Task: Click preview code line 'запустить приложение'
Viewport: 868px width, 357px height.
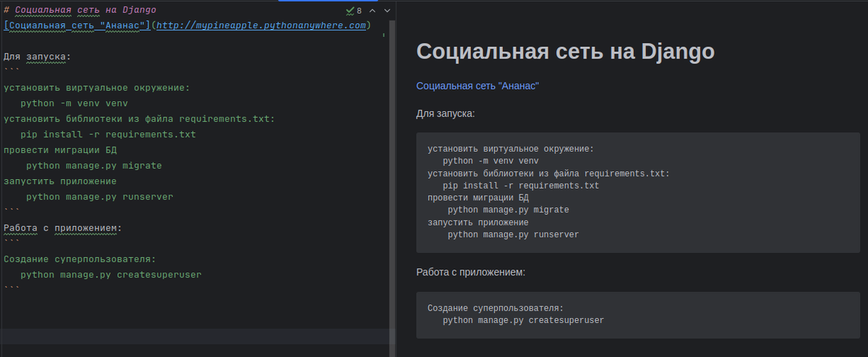Action: (x=478, y=223)
